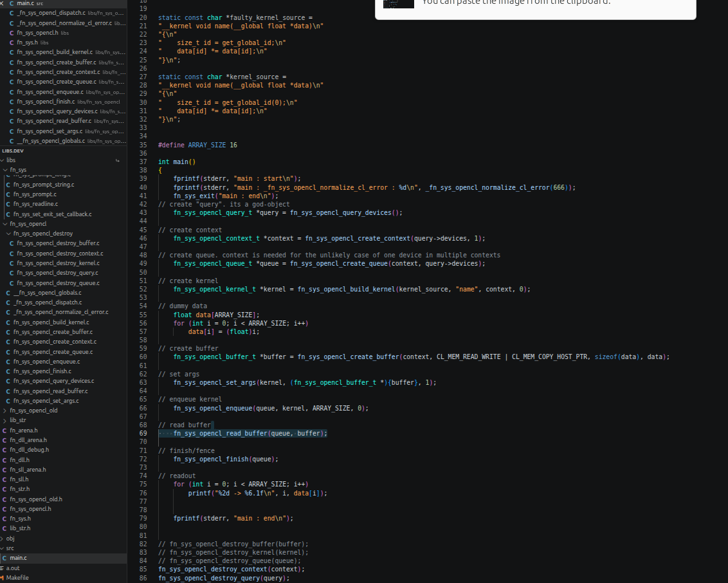Viewport: 728px width, 583px height.
Task: Open fn_str.h in file tree
Action: [63, 489]
